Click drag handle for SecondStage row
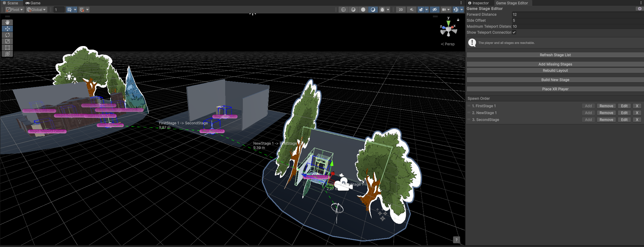The width and height of the screenshot is (644, 247). pyautogui.click(x=469, y=120)
